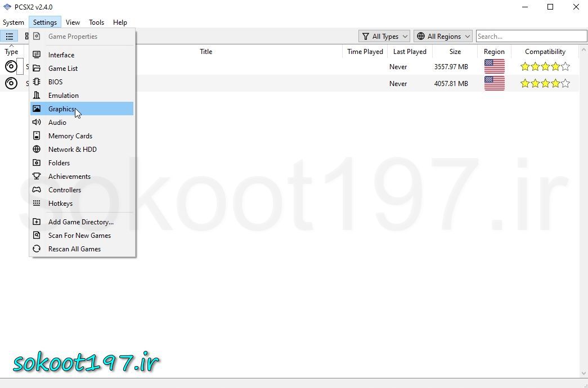
Task: Click the BIOS chip icon in menu
Action: click(x=37, y=82)
